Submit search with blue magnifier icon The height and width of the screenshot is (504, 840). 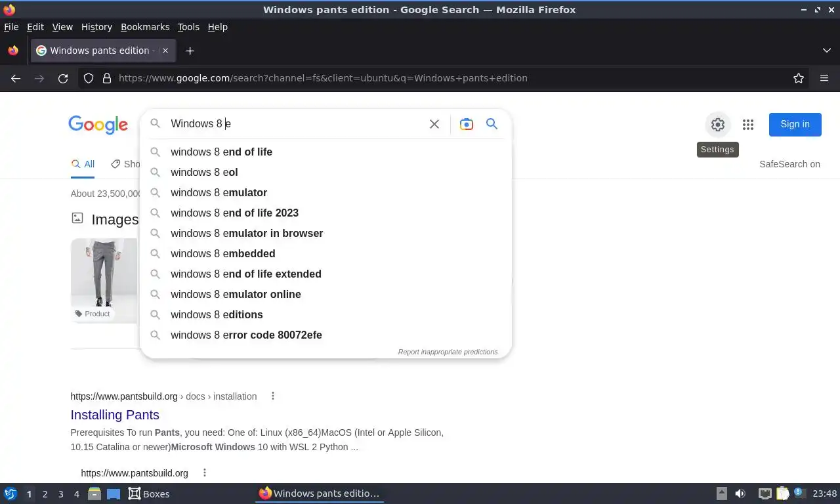click(492, 124)
